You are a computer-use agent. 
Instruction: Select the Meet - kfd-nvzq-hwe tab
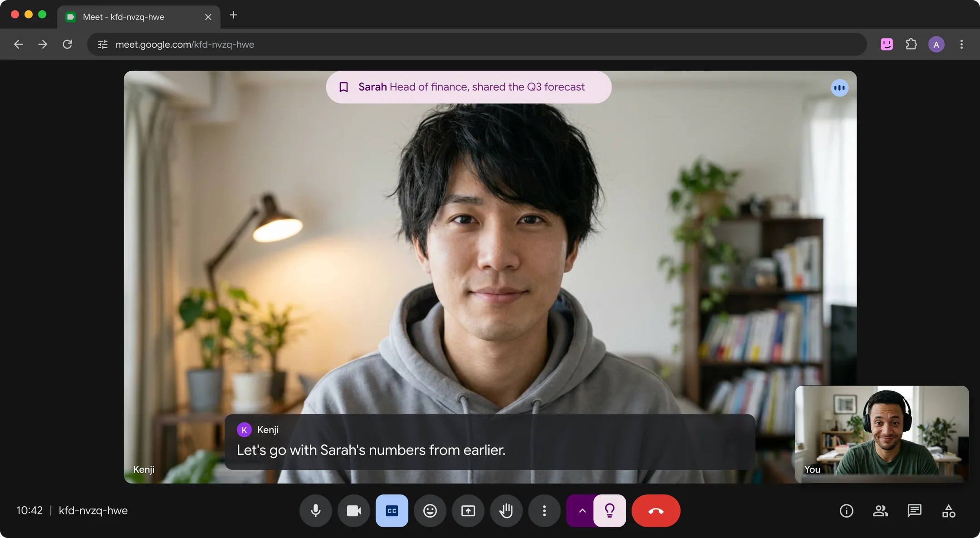click(138, 17)
